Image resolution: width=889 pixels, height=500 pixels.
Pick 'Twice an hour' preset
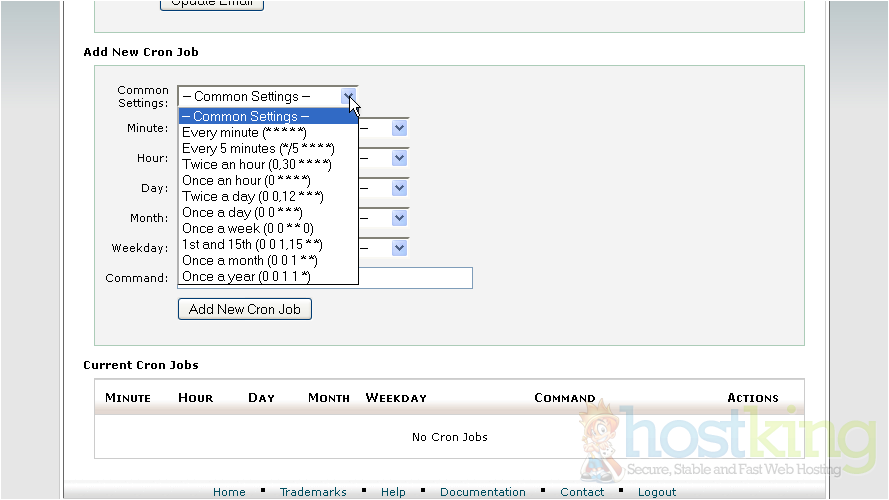tap(255, 164)
